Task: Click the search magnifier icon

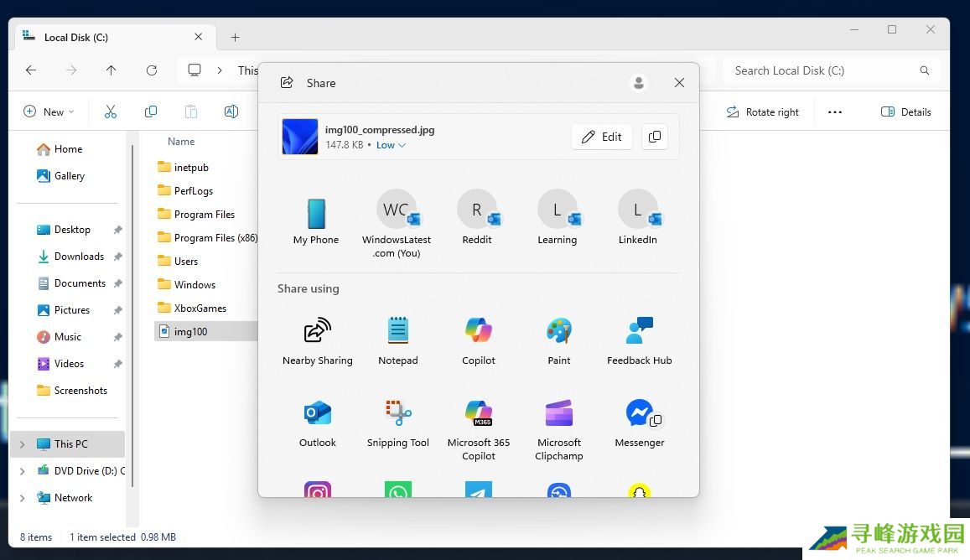Action: pos(924,70)
